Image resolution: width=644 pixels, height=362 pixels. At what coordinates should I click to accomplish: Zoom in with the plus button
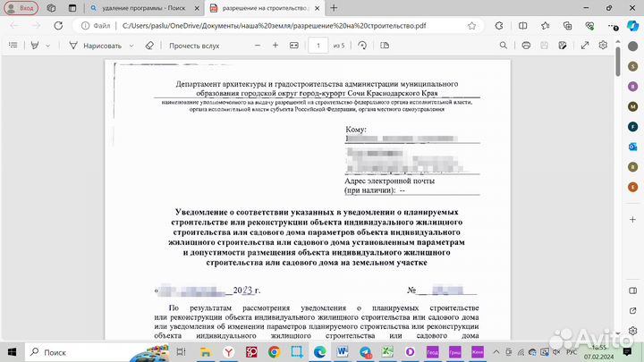pos(275,46)
